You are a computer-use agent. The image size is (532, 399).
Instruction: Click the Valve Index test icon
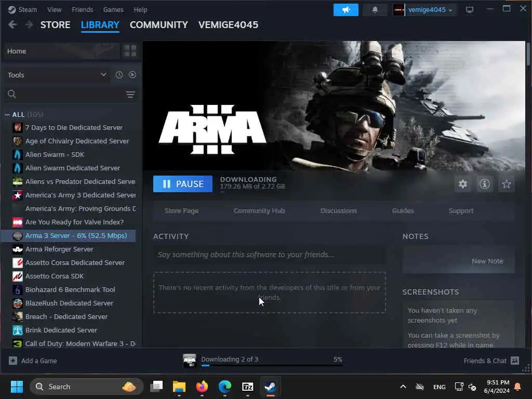pos(18,222)
